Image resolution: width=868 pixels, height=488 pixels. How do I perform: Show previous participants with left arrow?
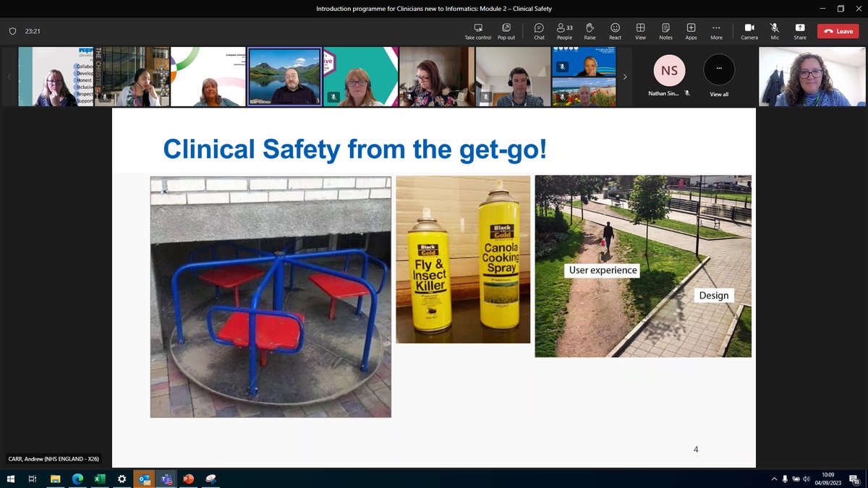pyautogui.click(x=9, y=77)
